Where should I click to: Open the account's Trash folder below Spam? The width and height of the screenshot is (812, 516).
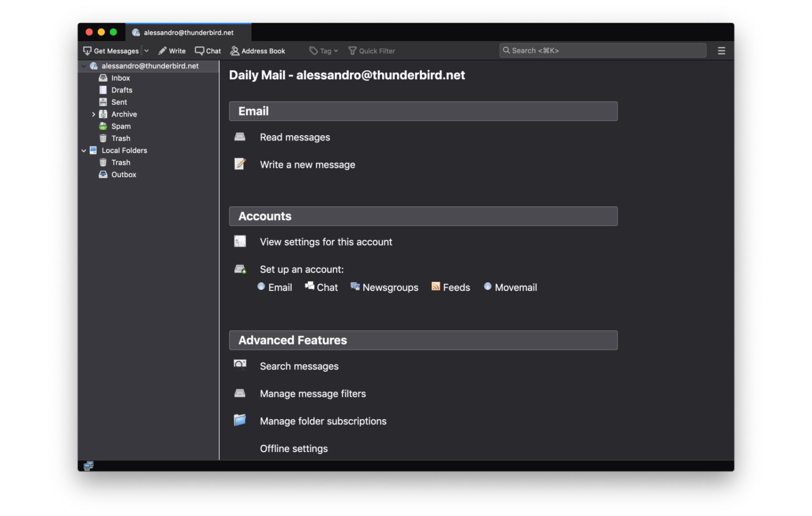[x=121, y=139]
